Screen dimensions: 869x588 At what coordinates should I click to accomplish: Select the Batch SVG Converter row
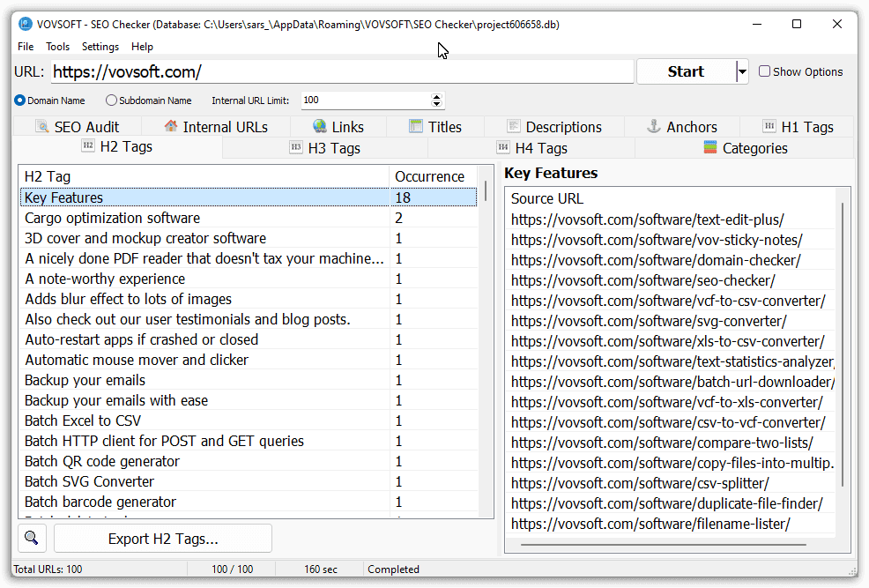point(249,481)
